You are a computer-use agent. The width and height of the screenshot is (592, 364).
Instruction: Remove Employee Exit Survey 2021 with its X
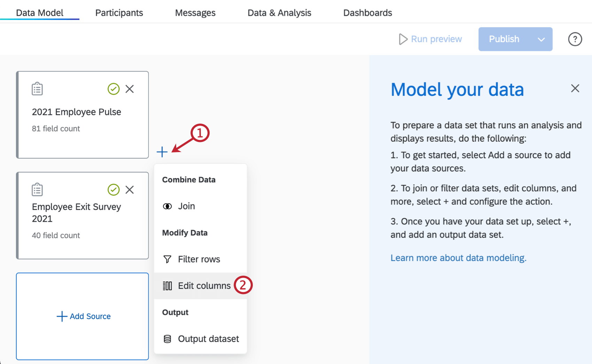(130, 190)
